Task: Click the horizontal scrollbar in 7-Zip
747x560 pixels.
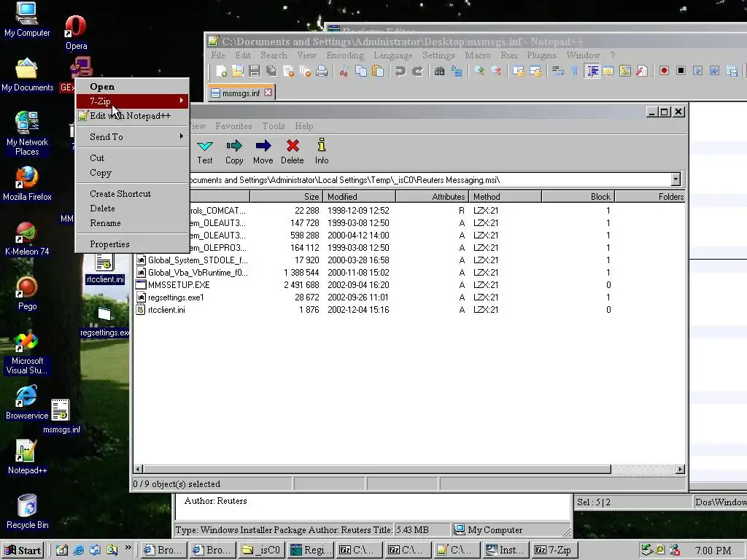Action: pos(376,470)
